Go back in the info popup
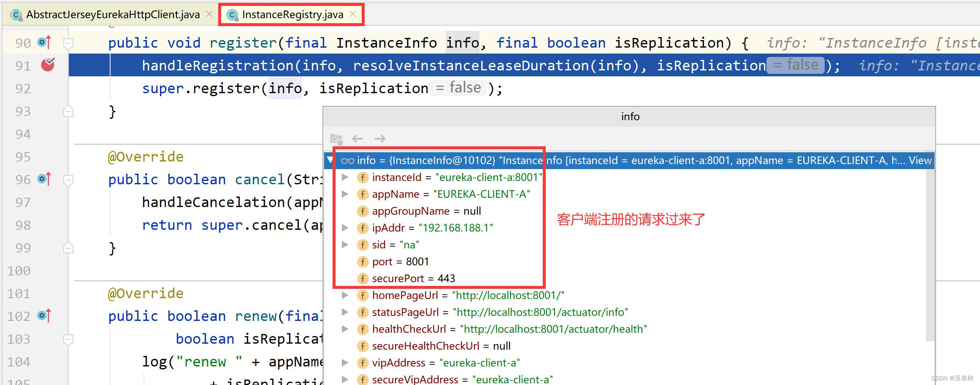Screen dimensions: 980x385 tap(357, 138)
